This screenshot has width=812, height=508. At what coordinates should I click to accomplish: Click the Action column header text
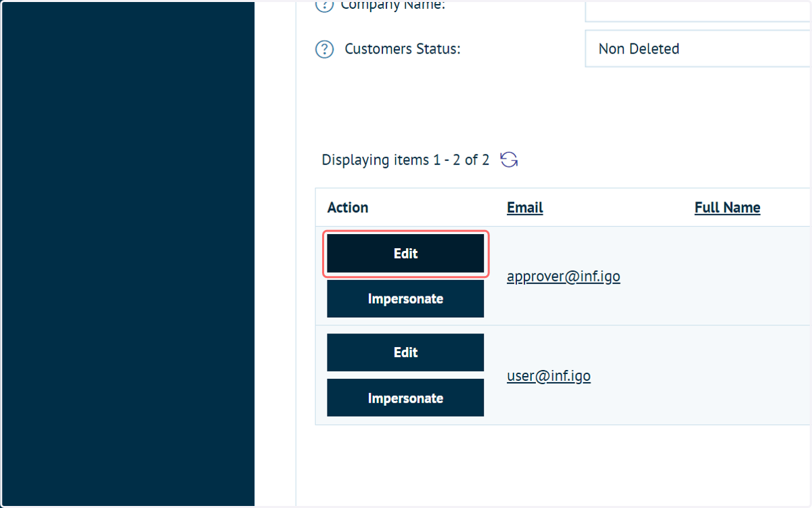348,208
